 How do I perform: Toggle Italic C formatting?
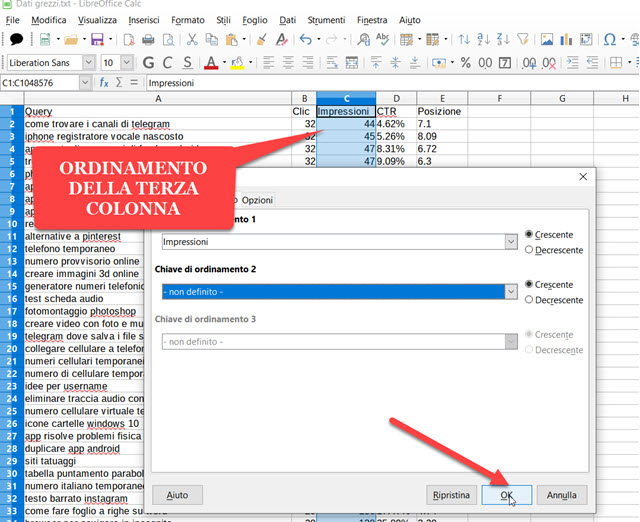click(x=167, y=63)
